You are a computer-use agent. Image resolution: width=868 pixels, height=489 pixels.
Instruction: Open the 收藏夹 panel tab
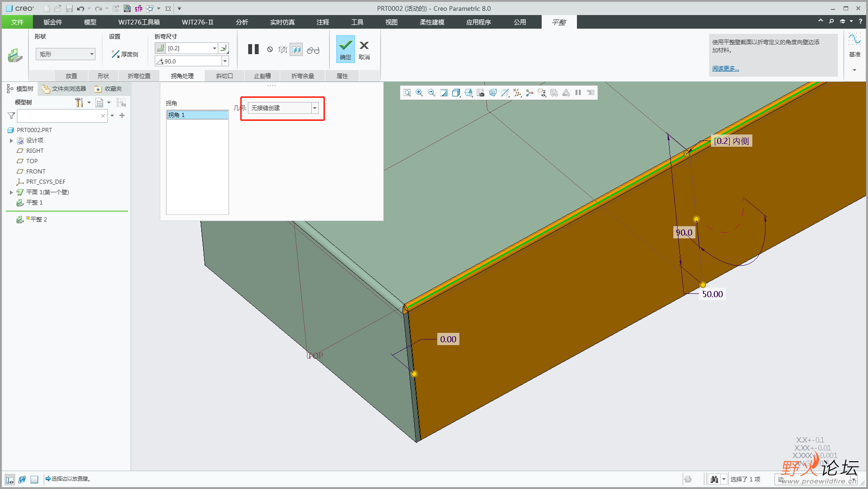108,89
